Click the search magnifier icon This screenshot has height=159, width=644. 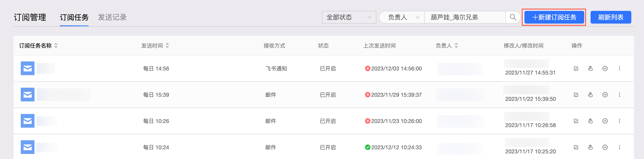[513, 17]
